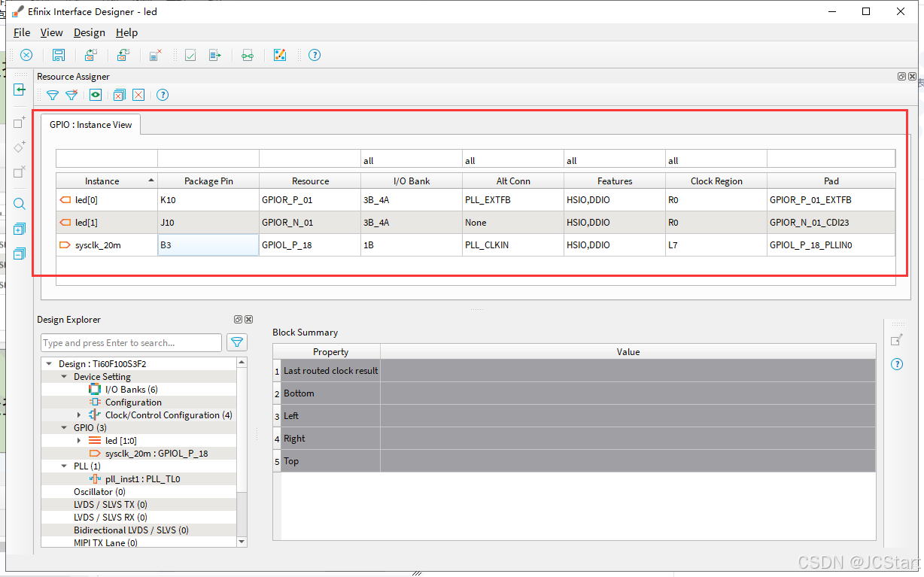This screenshot has width=924, height=577.
Task: Expand Clock/Control Configuration (4) node
Action: (79, 415)
